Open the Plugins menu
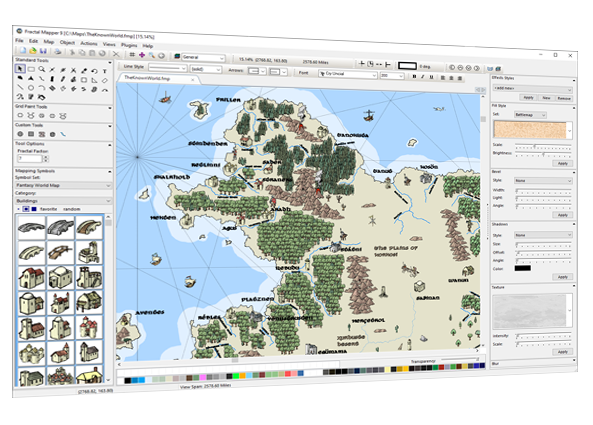 [x=129, y=45]
